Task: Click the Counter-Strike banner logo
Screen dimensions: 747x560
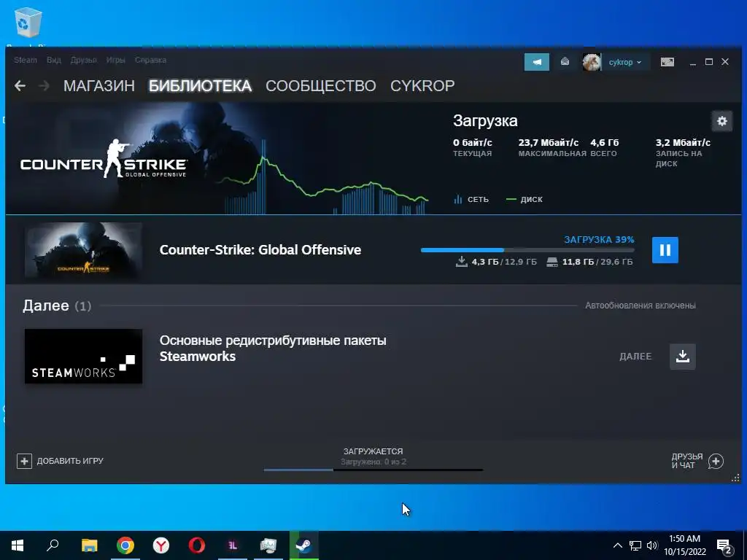Action: click(104, 159)
